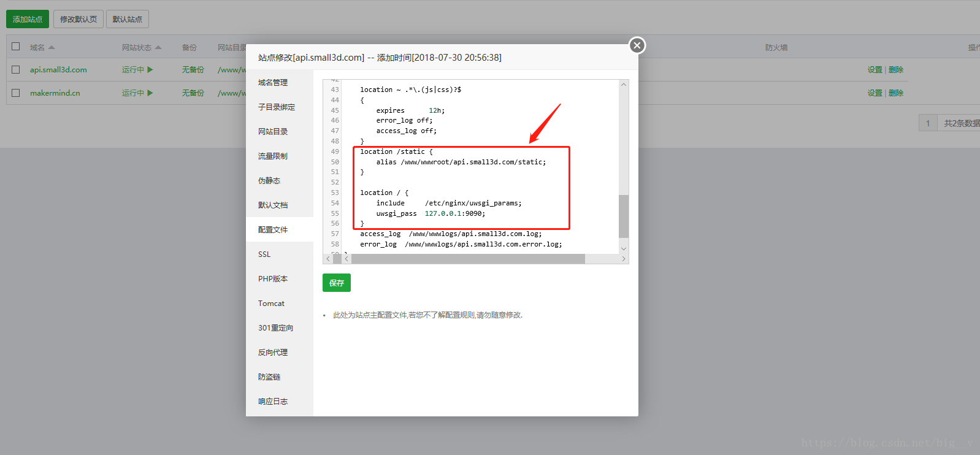Open 反向代理 tab
This screenshot has height=455, width=980.
[x=280, y=352]
